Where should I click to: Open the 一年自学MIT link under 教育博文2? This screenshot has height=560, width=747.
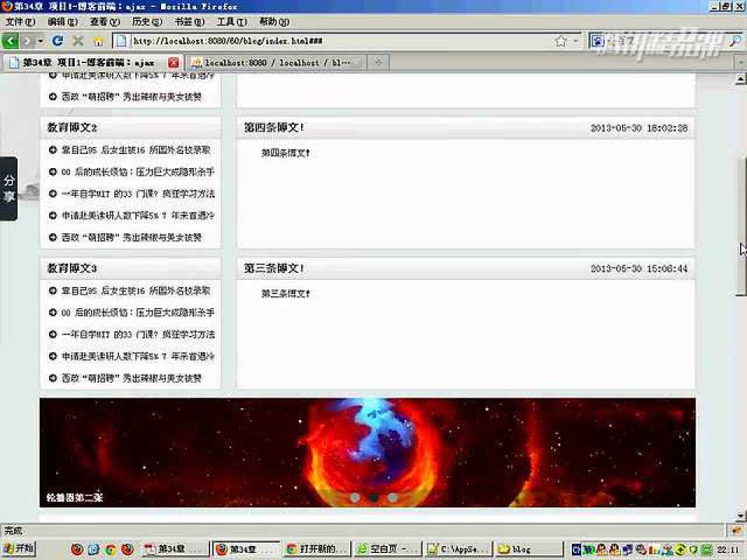(138, 194)
